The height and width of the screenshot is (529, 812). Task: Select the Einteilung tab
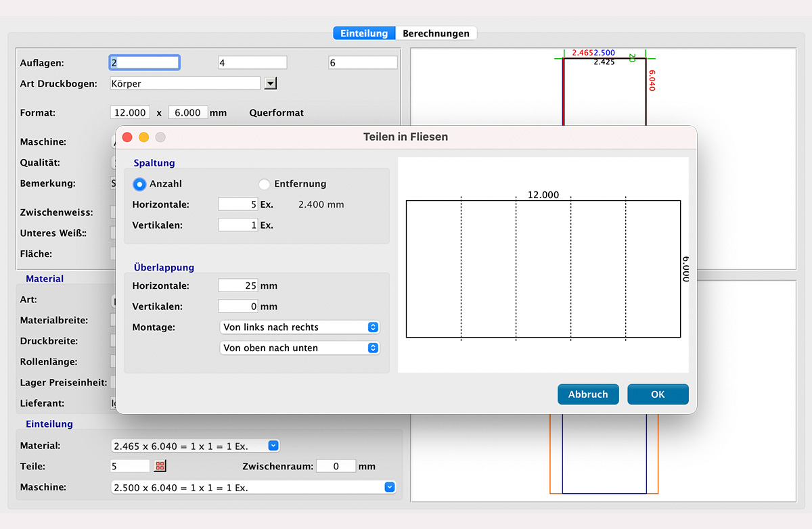coord(364,33)
